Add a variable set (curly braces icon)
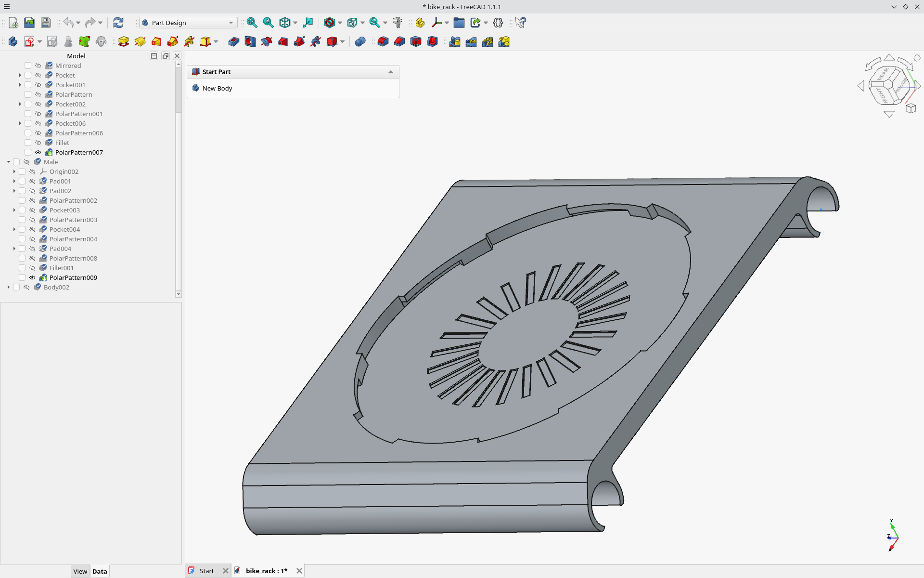This screenshot has width=924, height=578. click(x=498, y=23)
